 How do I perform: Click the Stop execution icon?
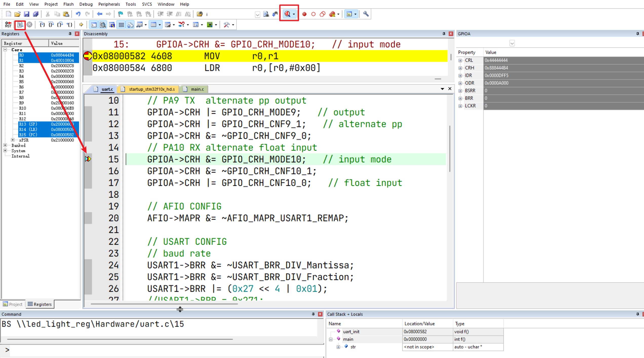point(30,25)
